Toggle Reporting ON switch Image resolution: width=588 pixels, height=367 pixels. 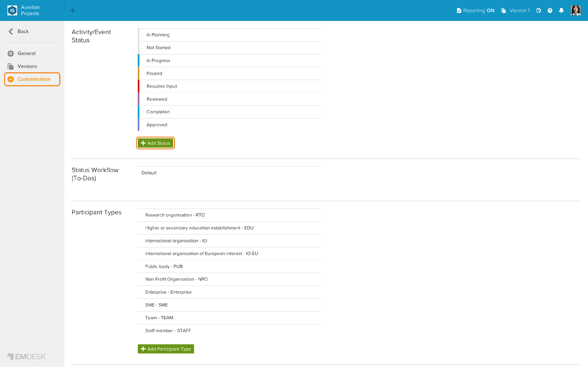point(475,10)
